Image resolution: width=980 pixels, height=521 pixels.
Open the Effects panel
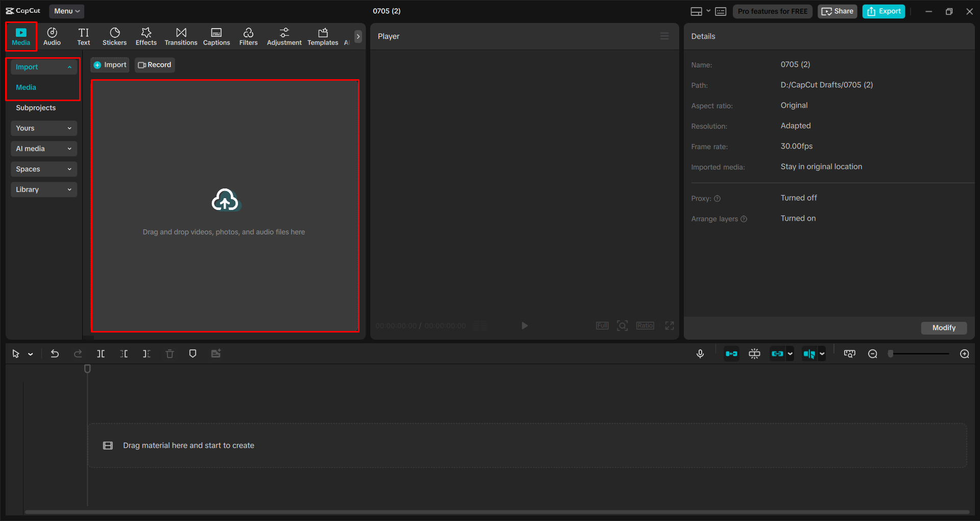tap(146, 36)
